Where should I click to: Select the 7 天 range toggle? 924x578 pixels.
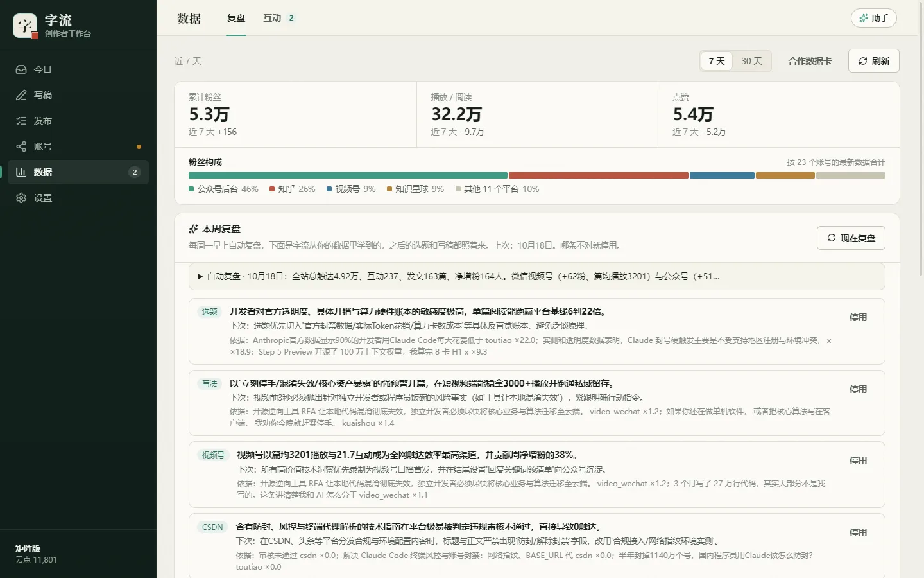[x=717, y=61]
